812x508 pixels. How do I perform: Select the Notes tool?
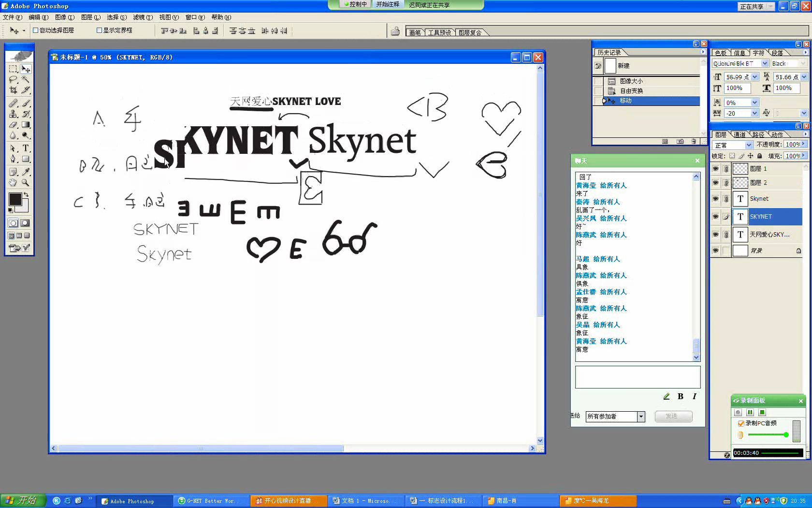click(x=13, y=172)
